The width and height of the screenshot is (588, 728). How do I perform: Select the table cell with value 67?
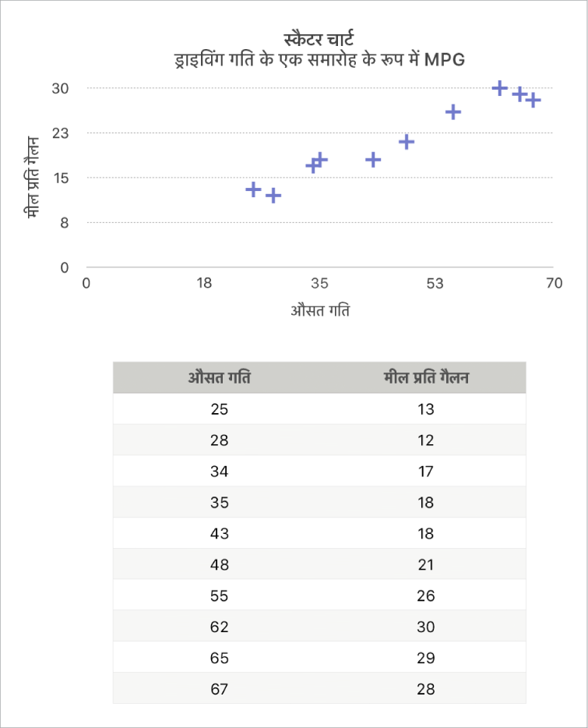220,690
